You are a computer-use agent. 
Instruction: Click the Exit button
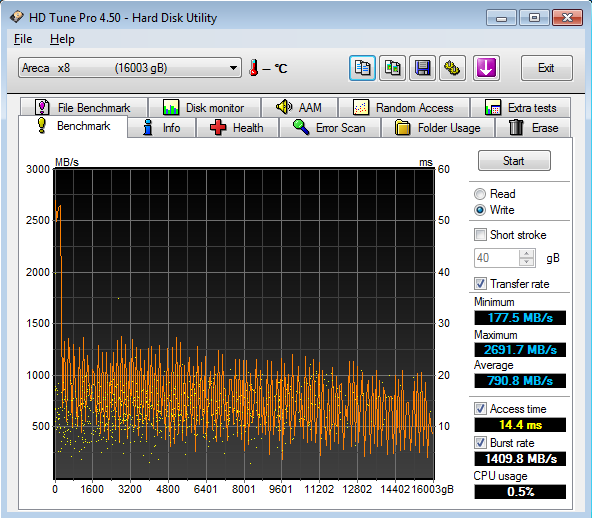546,68
